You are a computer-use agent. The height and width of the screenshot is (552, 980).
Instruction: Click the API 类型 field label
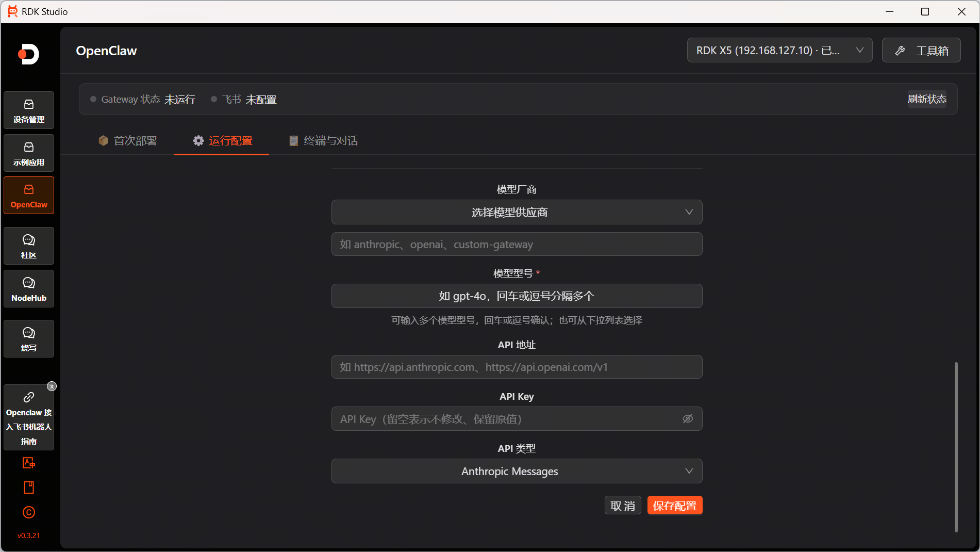(x=517, y=448)
